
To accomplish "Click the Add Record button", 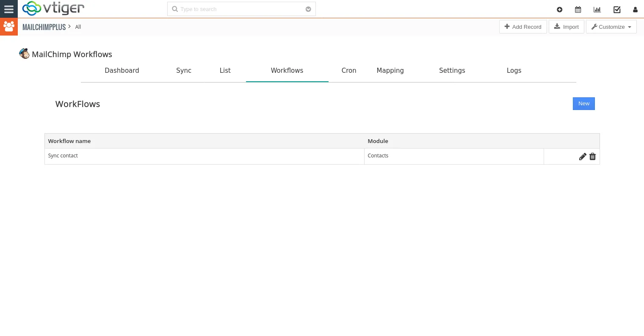I will 523,27.
